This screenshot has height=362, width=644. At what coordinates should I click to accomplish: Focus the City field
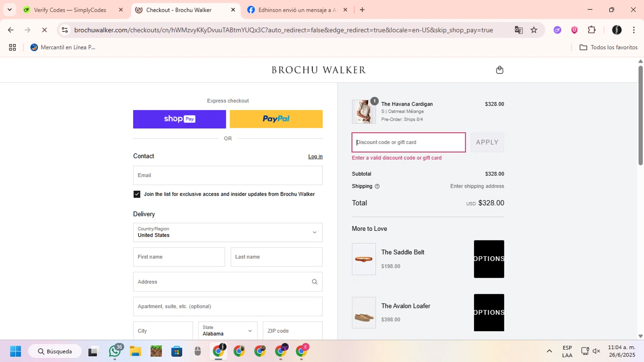[x=163, y=331]
